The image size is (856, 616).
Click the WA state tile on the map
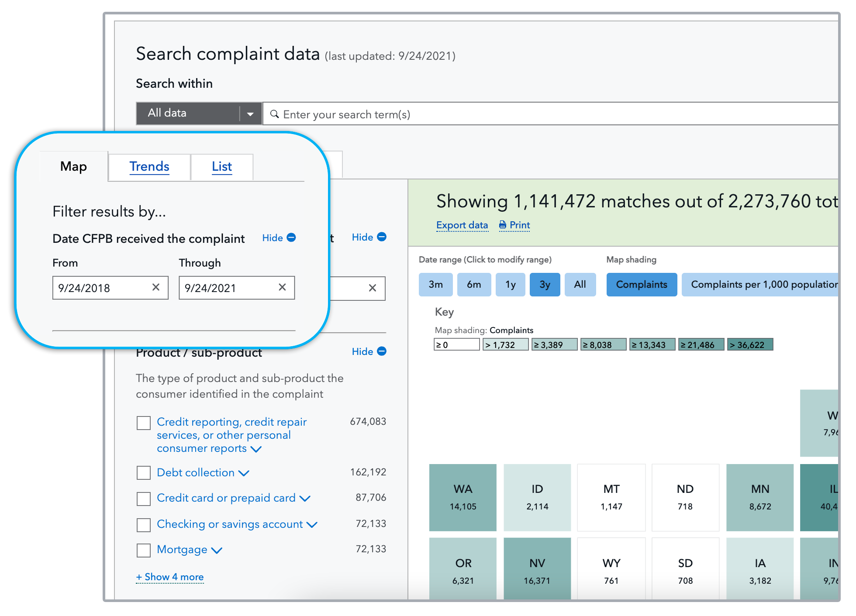[x=463, y=497]
